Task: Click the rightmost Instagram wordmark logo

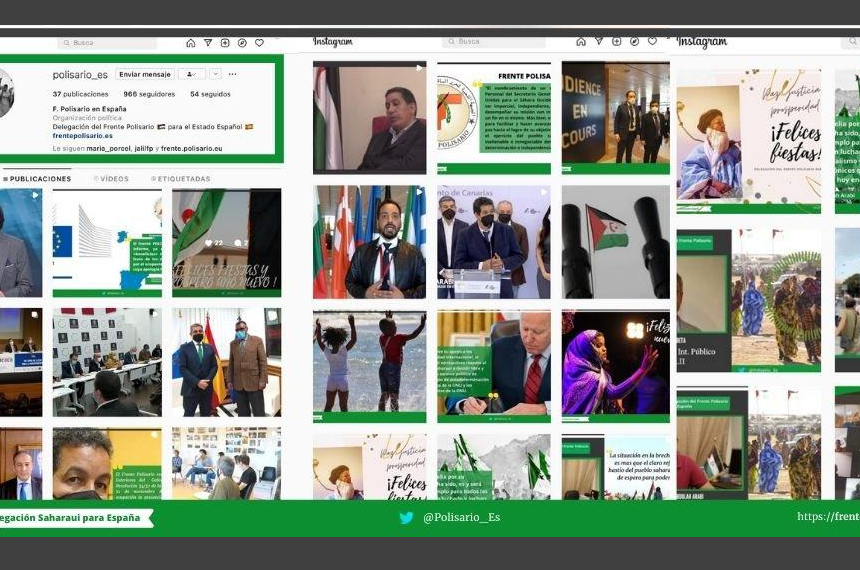Action: click(x=701, y=42)
